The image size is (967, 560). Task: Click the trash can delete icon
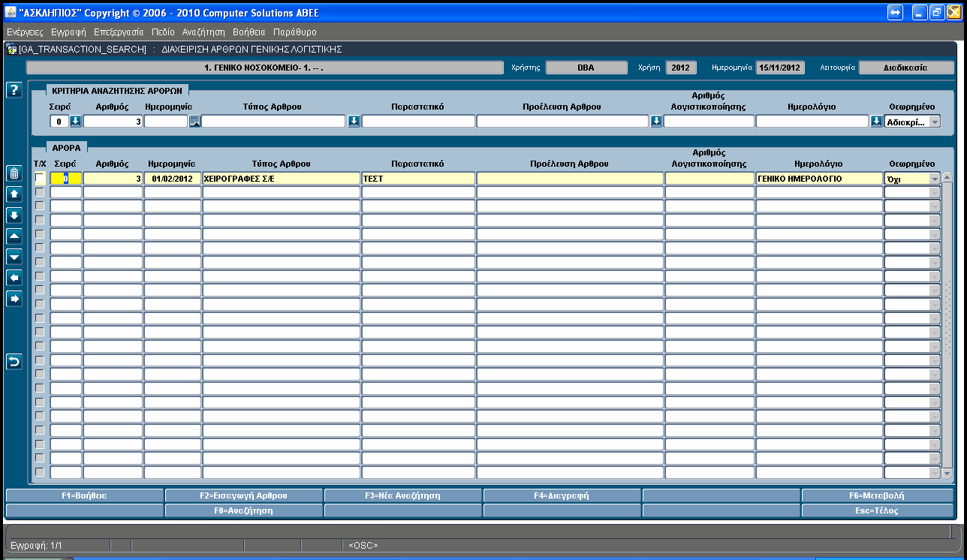pos(14,173)
